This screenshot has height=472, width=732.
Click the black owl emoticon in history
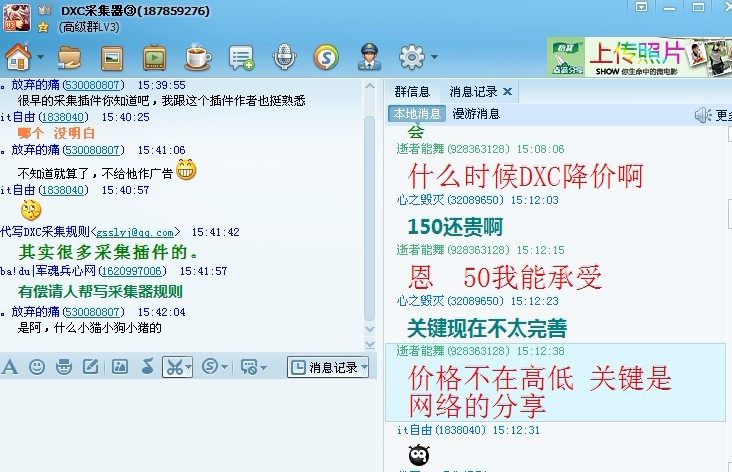pyautogui.click(x=419, y=455)
